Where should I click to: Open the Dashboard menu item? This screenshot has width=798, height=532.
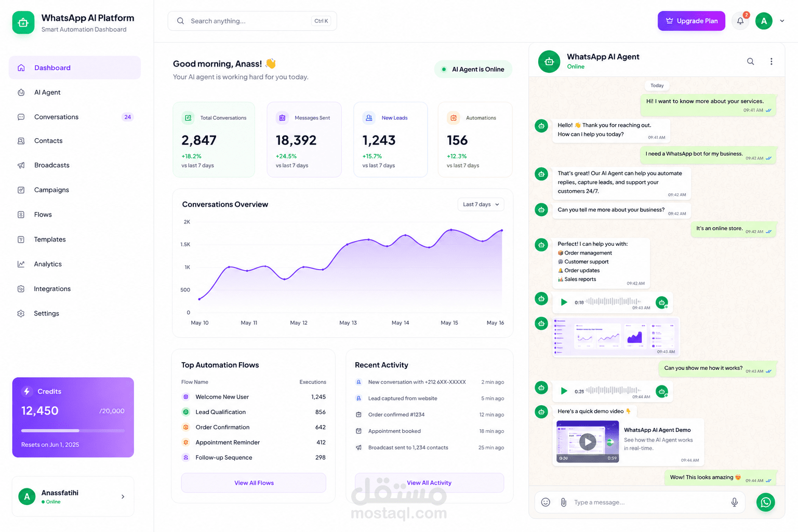click(75, 68)
